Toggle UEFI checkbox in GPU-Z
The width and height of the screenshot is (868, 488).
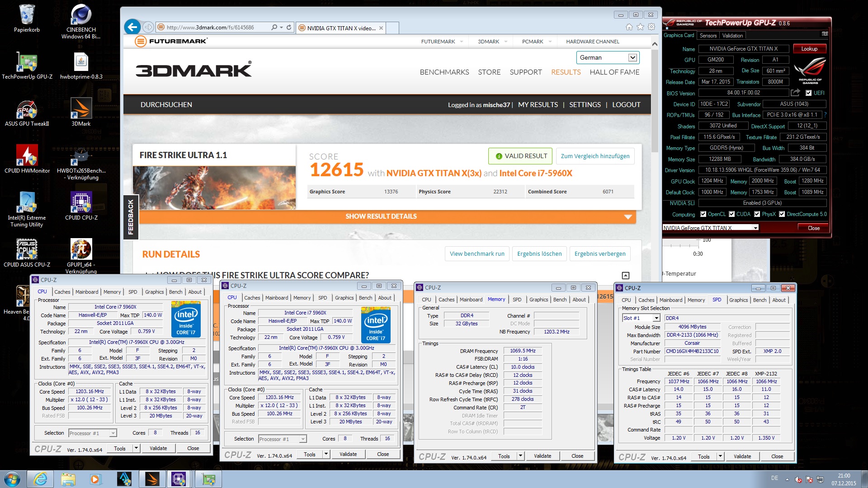pos(808,93)
